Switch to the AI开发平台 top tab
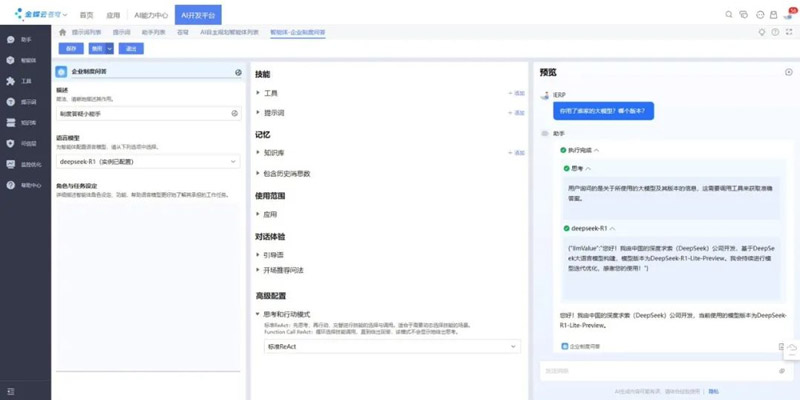 pos(198,15)
